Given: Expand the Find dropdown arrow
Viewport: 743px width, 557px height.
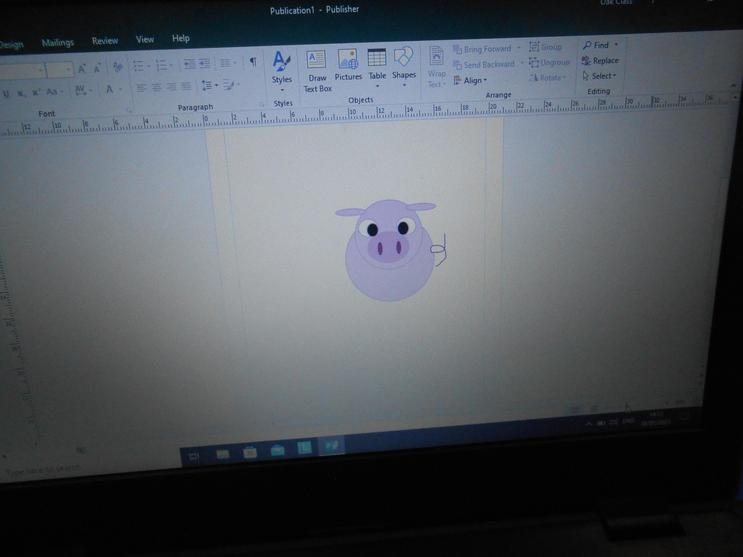Looking at the screenshot, I should pyautogui.click(x=616, y=45).
